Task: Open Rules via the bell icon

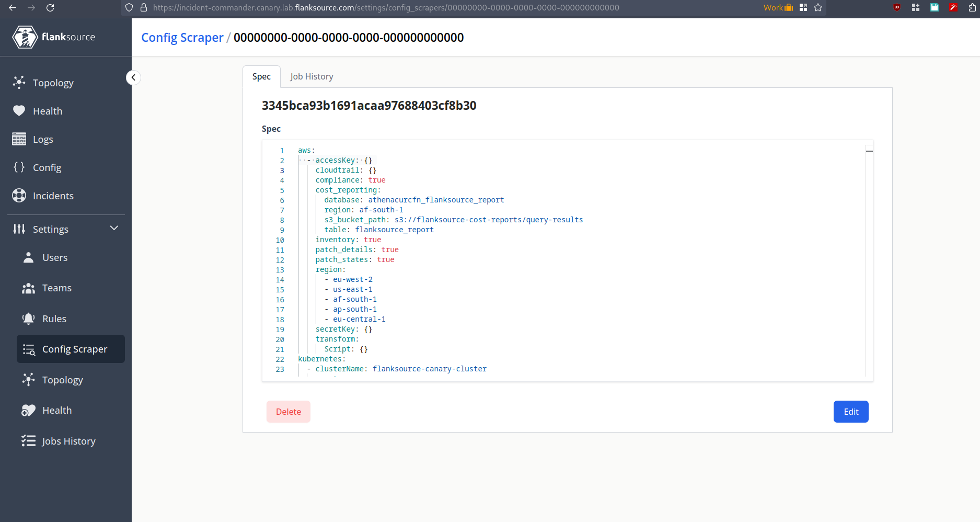Action: 54,318
